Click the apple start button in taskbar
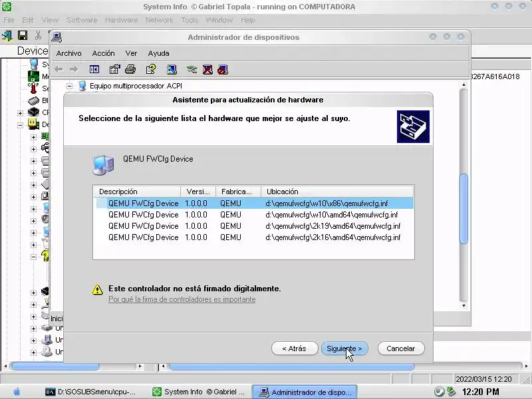 (17, 392)
